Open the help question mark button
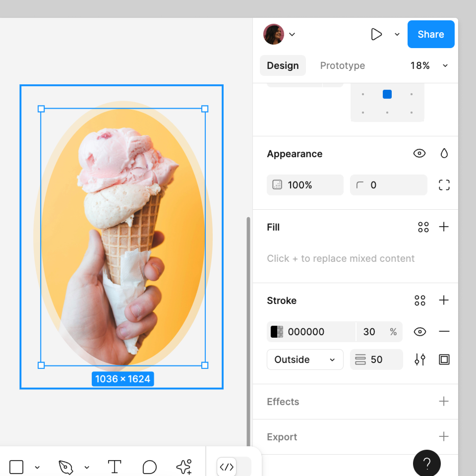476x476 pixels. [x=427, y=463]
